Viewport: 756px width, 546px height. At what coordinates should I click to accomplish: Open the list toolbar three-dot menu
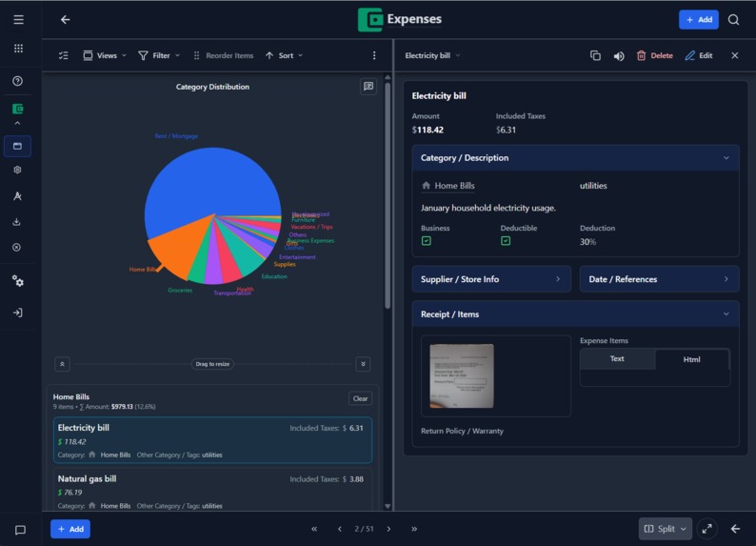(374, 55)
